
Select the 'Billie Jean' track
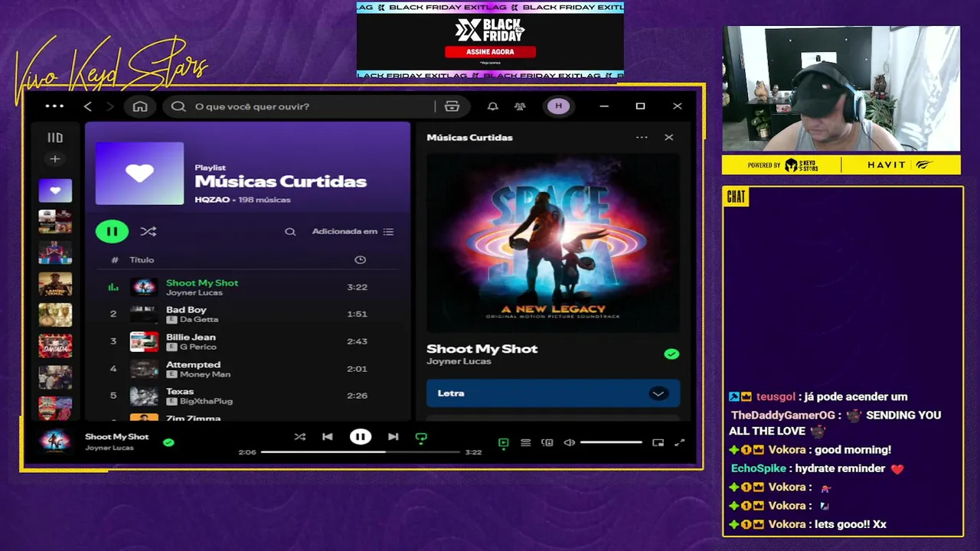tap(191, 337)
